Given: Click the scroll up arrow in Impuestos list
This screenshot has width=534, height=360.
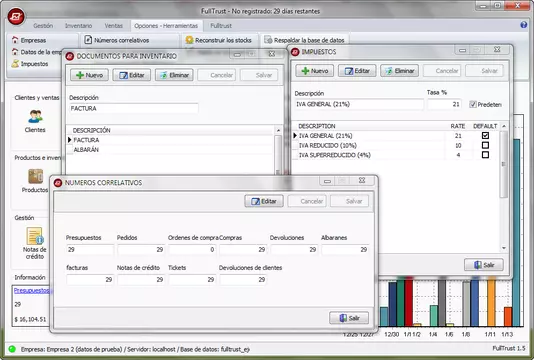Looking at the screenshot, I should (x=504, y=126).
